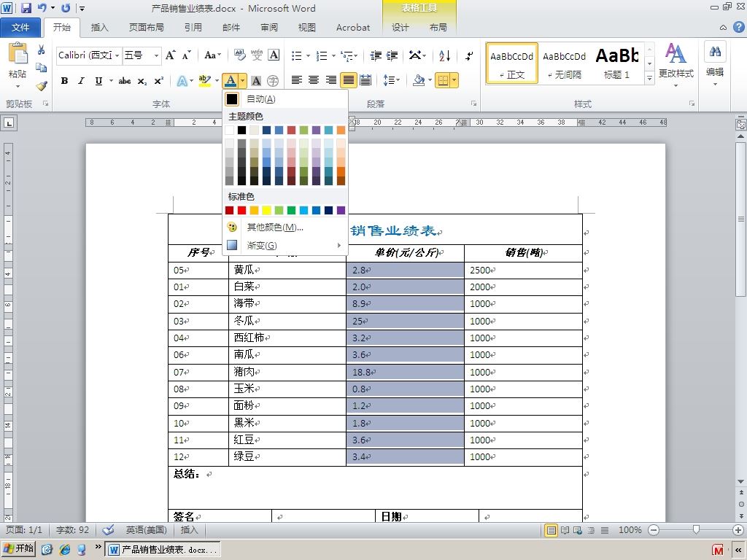Click the Paste clipboard icon
747x560 pixels.
(18, 54)
